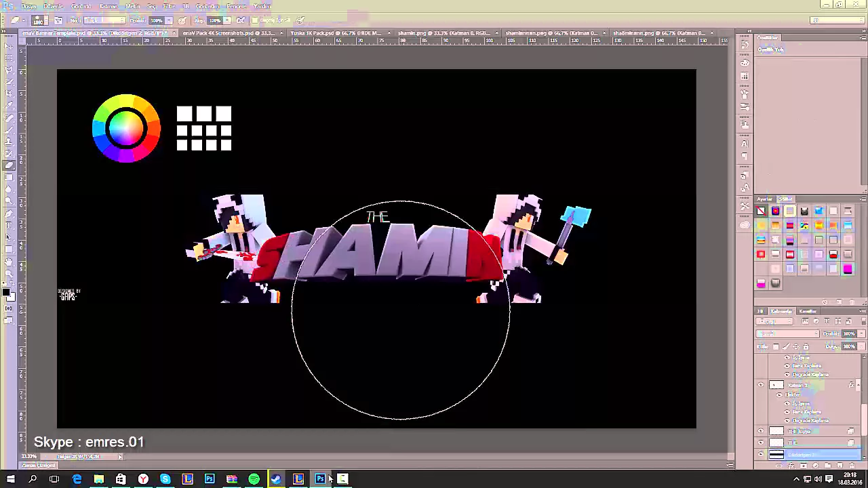Open Windows Start menu

pos(10,479)
